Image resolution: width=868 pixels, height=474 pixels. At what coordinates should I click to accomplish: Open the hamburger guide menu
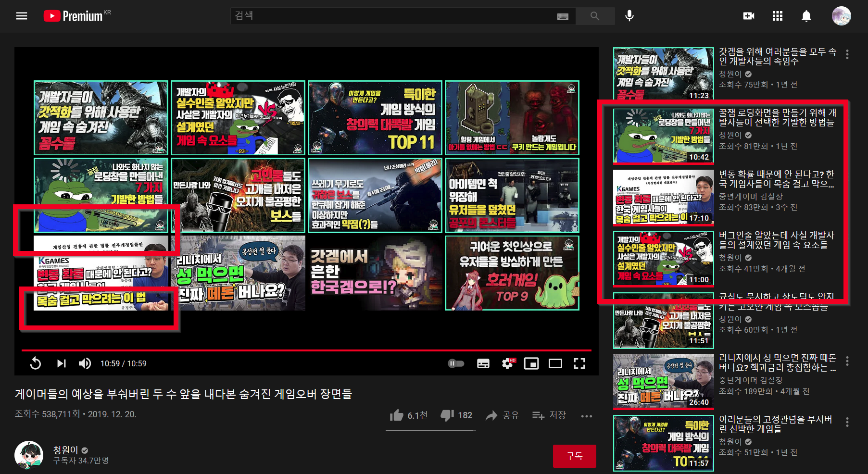pyautogui.click(x=22, y=16)
